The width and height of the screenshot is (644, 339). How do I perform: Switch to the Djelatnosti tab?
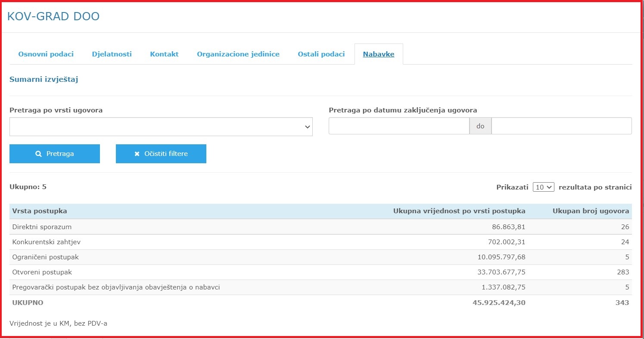(x=112, y=54)
